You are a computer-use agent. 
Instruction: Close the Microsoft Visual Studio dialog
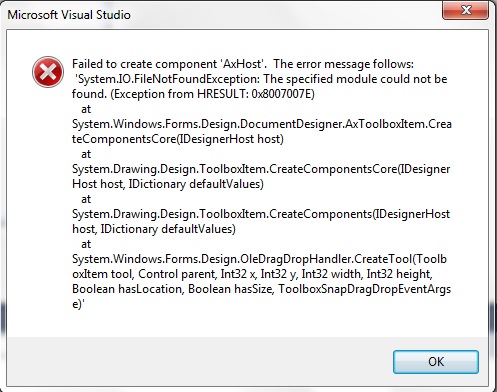click(465, 10)
